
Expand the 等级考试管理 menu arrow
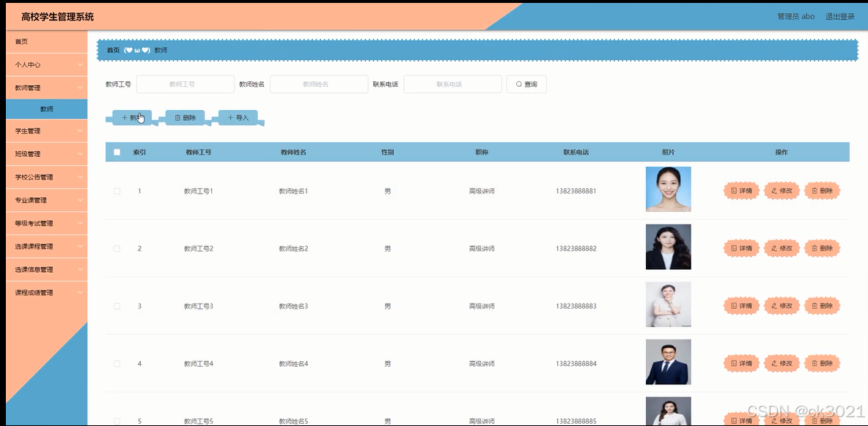[80, 223]
